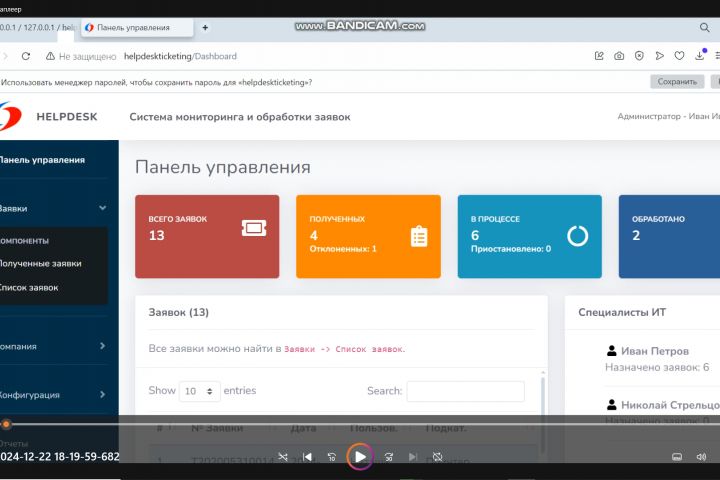Click the snapshot camera icon in toolbar

(x=619, y=56)
